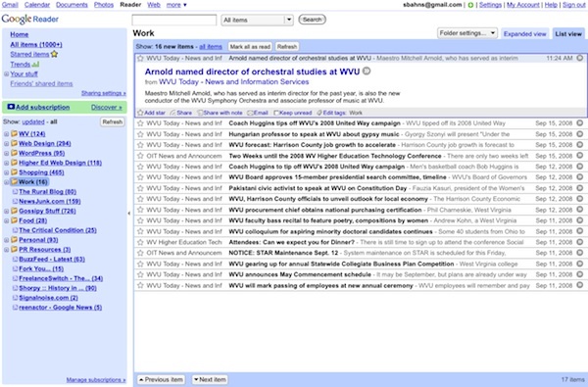Switch to Expanded view tab
Screen dimensions: 588x387
pyautogui.click(x=524, y=33)
